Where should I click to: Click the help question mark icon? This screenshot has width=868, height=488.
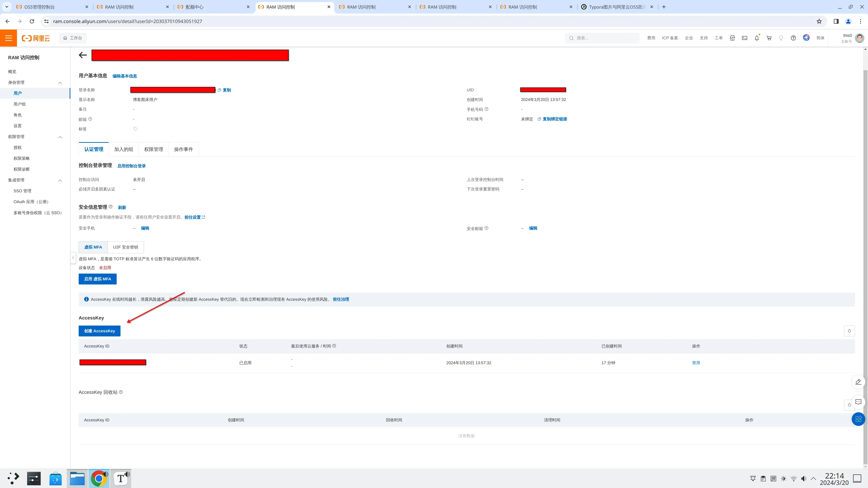tap(793, 38)
